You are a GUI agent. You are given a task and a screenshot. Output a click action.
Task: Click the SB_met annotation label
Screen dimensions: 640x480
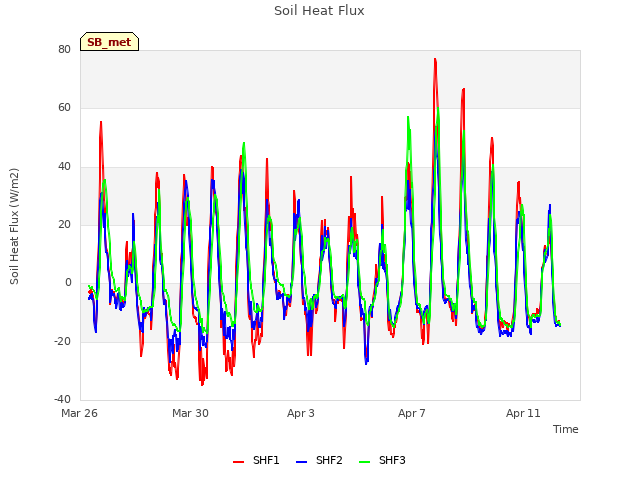click(x=109, y=42)
